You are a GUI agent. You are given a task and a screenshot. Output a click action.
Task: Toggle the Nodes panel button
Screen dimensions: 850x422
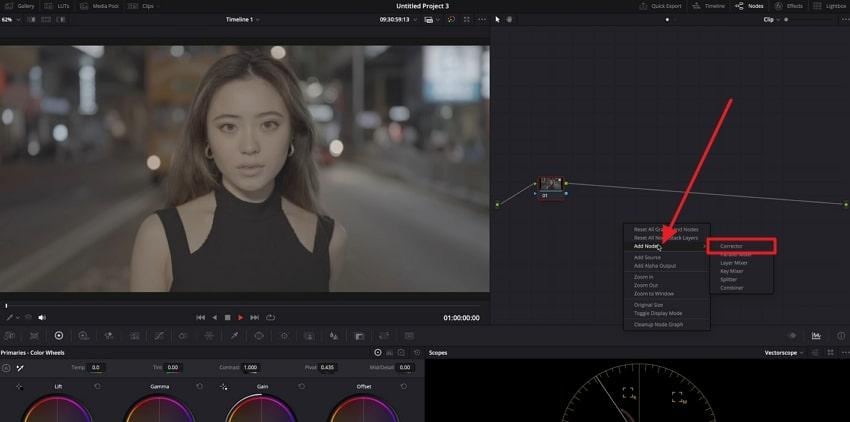[x=749, y=6]
